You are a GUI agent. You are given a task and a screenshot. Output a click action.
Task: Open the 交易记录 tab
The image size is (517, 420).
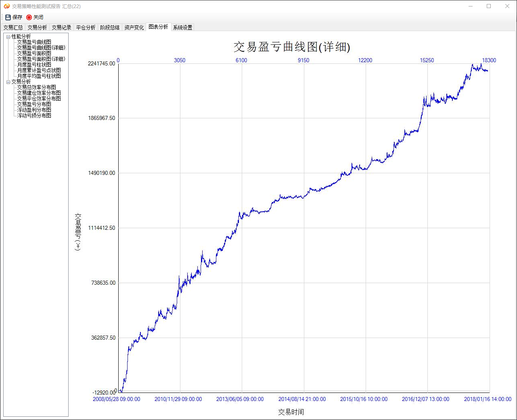point(61,27)
